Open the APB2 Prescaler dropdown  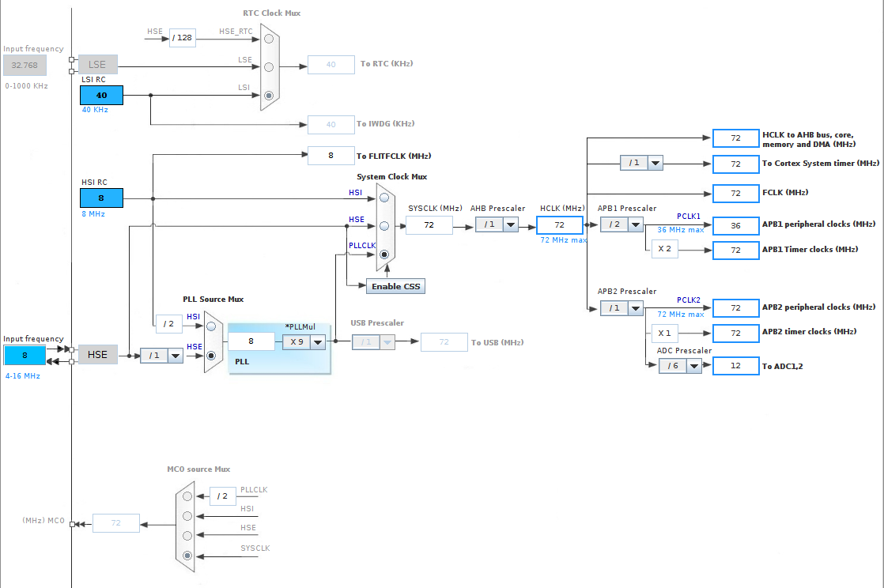pos(635,308)
